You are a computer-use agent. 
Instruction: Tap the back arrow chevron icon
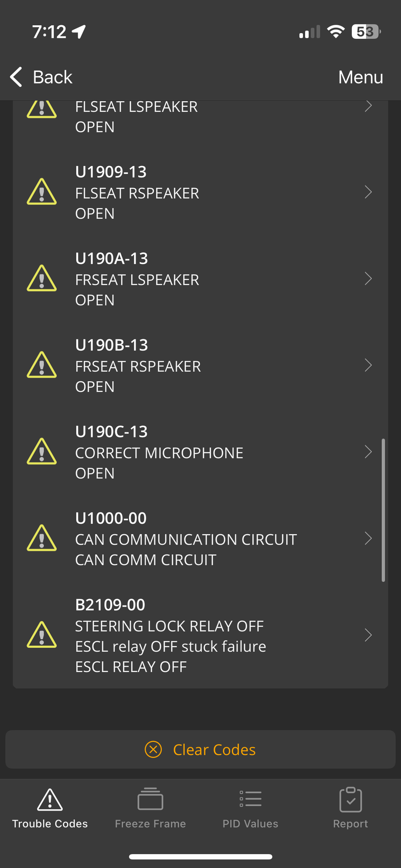[x=17, y=77]
